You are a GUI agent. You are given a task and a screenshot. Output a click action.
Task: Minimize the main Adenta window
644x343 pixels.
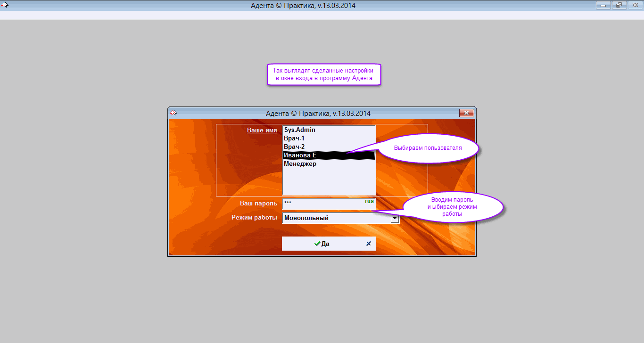603,6
